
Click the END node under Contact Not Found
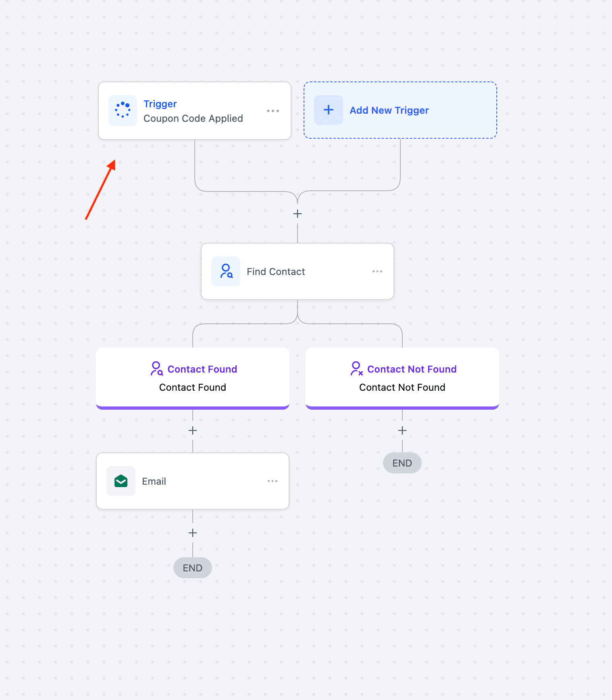(x=402, y=463)
